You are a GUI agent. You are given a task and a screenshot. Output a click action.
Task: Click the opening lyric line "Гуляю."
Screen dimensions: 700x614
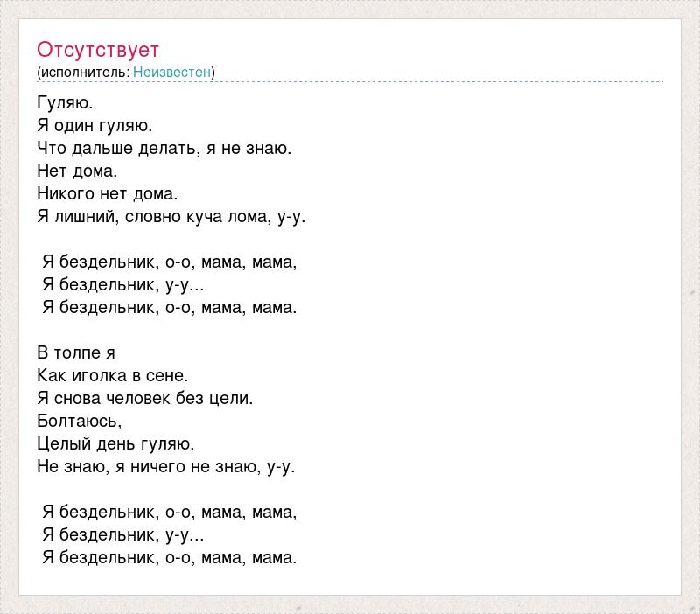(x=65, y=102)
